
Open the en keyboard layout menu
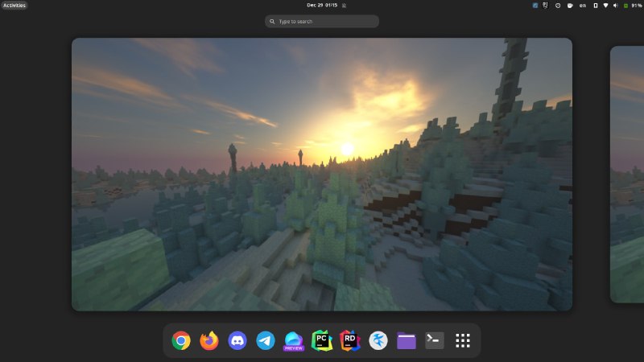(x=582, y=6)
